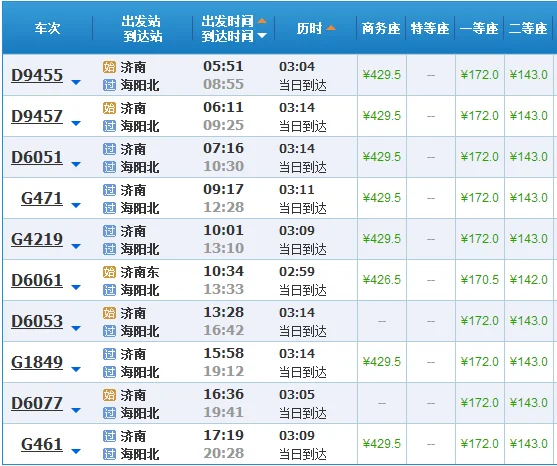Click the 特等座 column header
Screen dimensions: 557x466
coord(430,28)
